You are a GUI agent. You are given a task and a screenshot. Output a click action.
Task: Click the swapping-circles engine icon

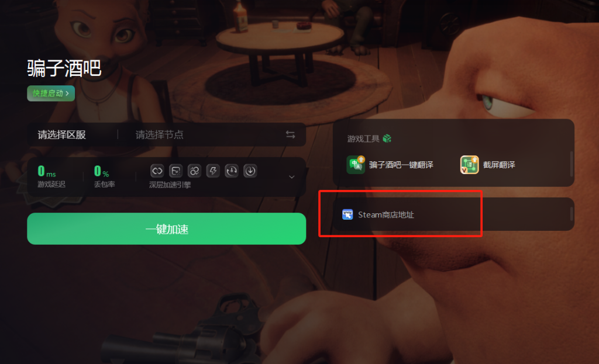pyautogui.click(x=194, y=171)
